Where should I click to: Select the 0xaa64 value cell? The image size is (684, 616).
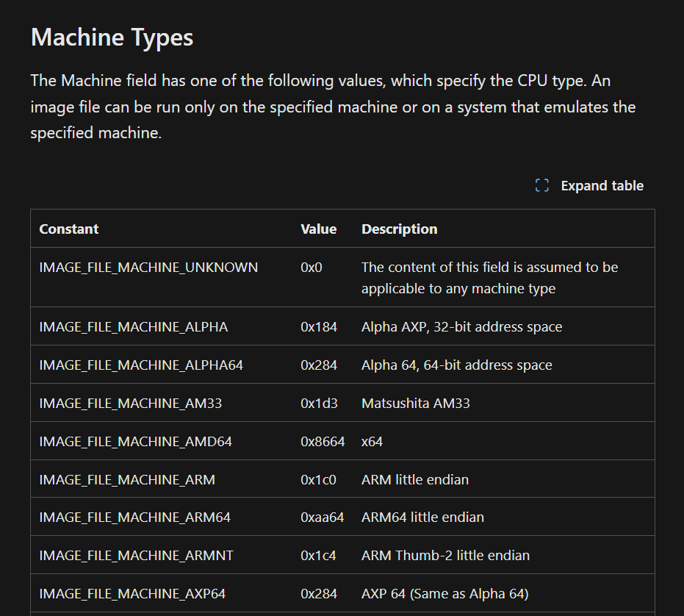(x=322, y=517)
